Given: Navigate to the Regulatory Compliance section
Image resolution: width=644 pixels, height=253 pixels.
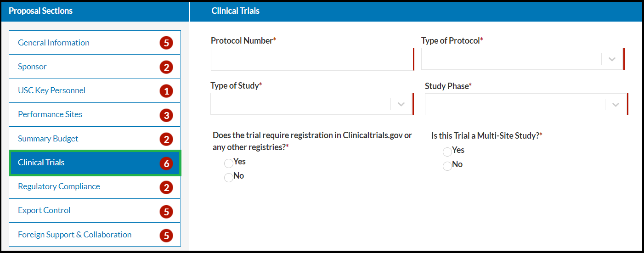Looking at the screenshot, I should (x=59, y=186).
